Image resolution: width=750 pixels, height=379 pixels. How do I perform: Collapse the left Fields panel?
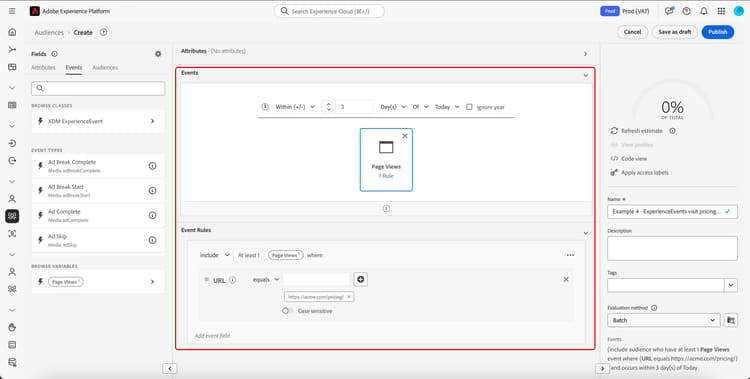[x=170, y=368]
